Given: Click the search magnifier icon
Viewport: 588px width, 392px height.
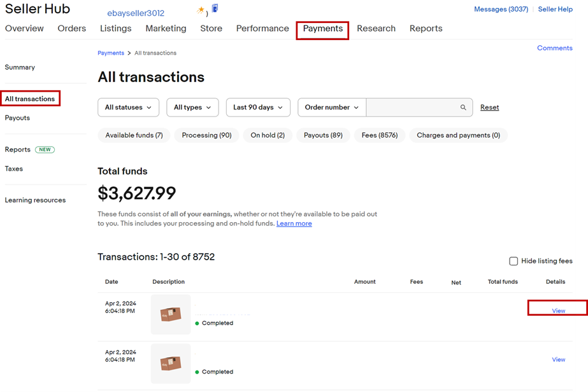Looking at the screenshot, I should point(463,107).
